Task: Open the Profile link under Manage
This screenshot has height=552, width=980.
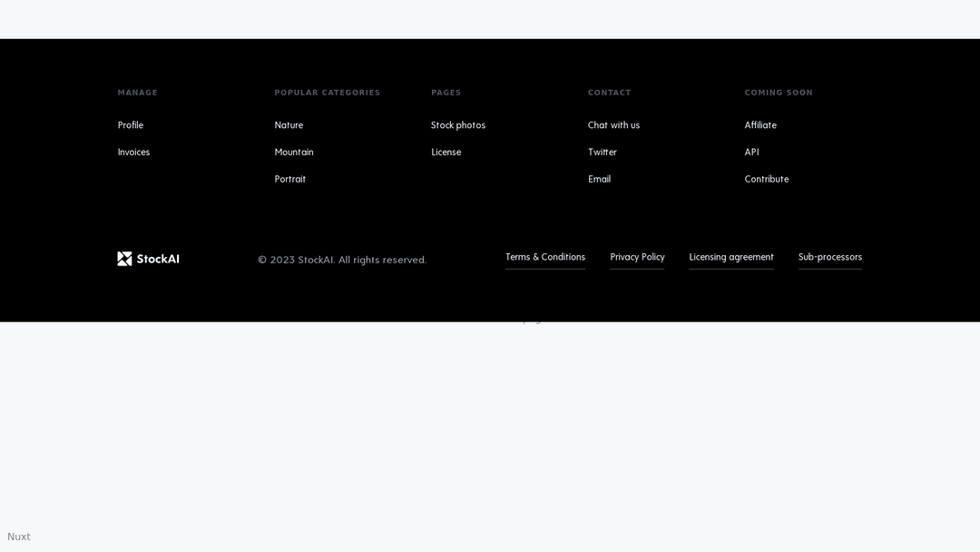Action: click(131, 125)
